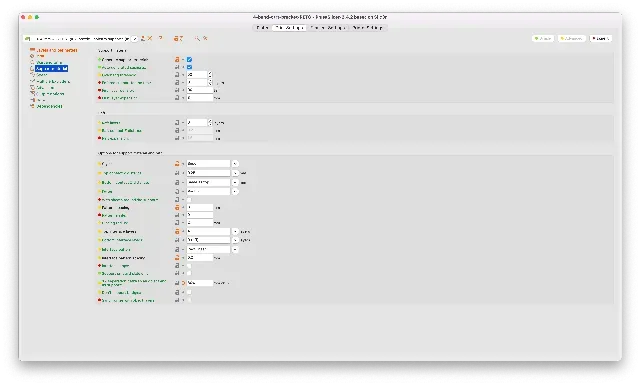Open Bottom contact Z distance dropdown

coord(235,182)
